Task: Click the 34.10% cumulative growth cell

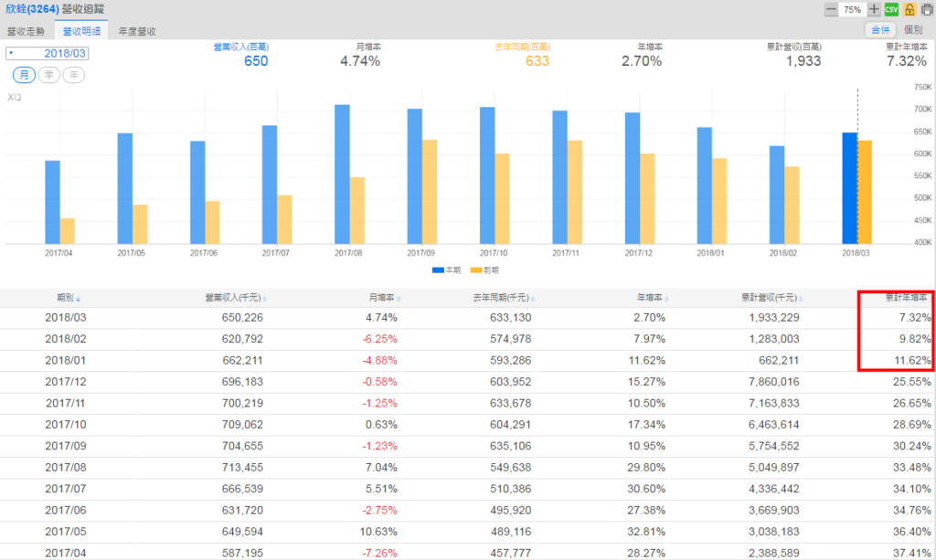Action: (x=912, y=490)
